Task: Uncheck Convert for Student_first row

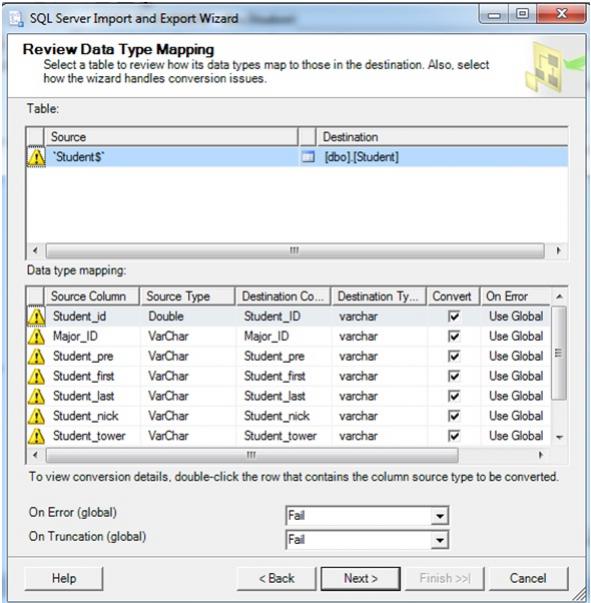Action: 454,376
